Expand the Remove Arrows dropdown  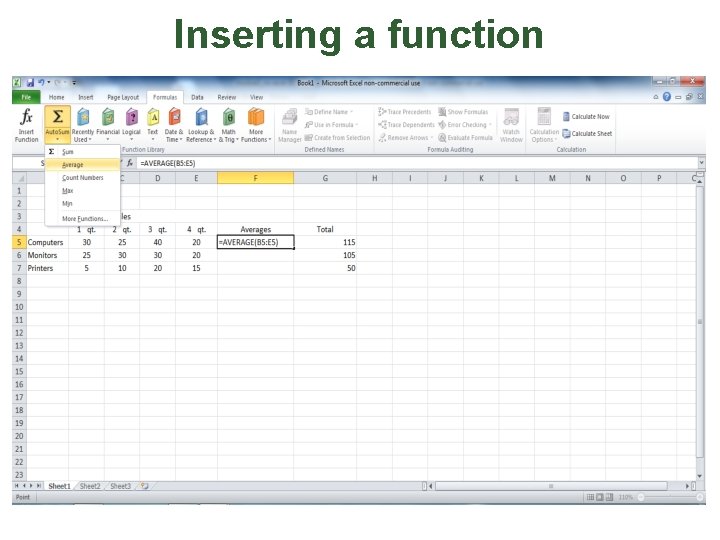coord(432,137)
